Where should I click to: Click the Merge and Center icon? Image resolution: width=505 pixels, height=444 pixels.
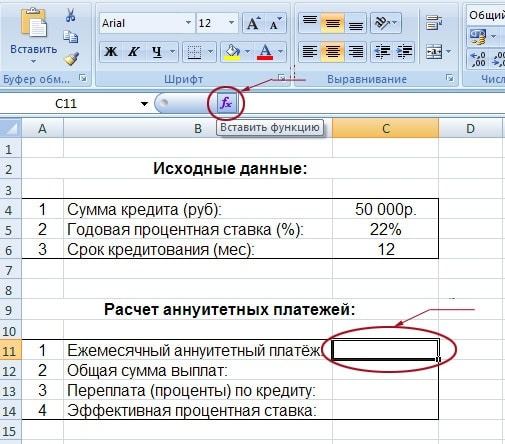pyautogui.click(x=434, y=52)
